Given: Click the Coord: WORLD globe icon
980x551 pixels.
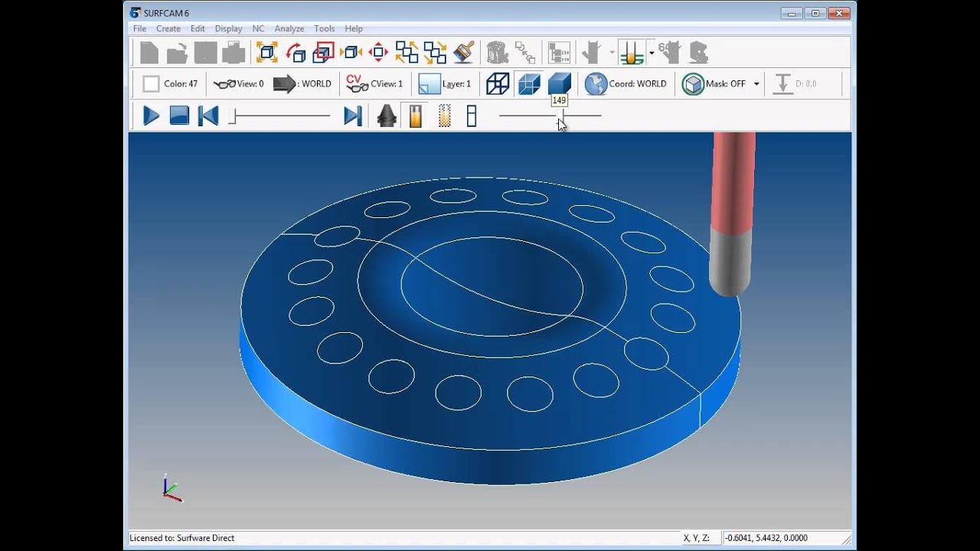Looking at the screenshot, I should pos(596,84).
